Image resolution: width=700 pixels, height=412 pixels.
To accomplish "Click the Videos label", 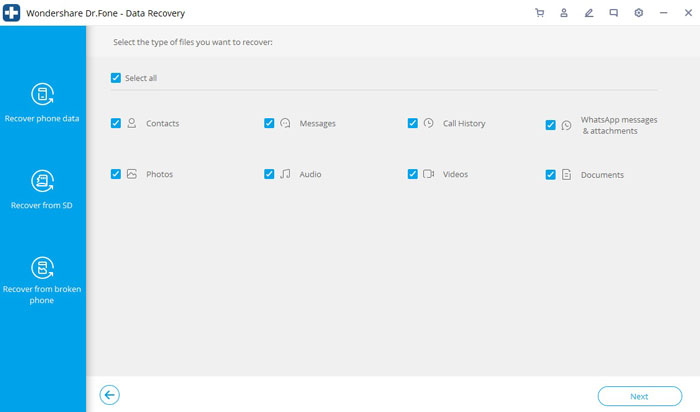I will tap(455, 175).
